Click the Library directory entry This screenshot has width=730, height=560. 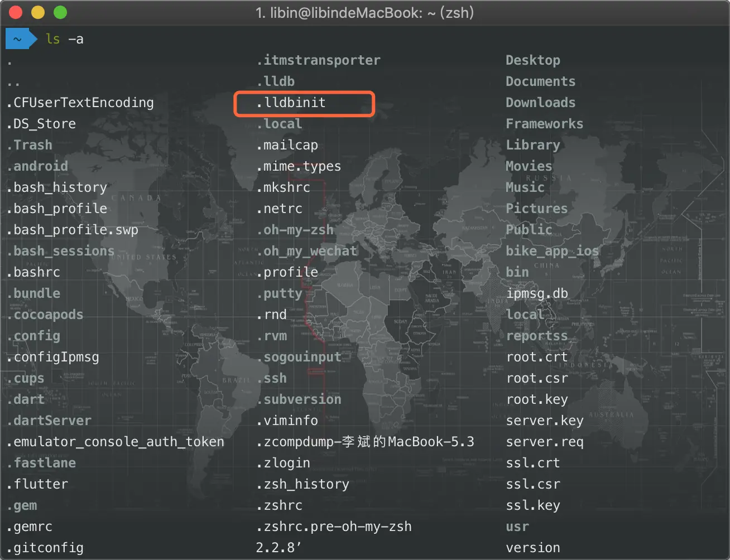(533, 145)
